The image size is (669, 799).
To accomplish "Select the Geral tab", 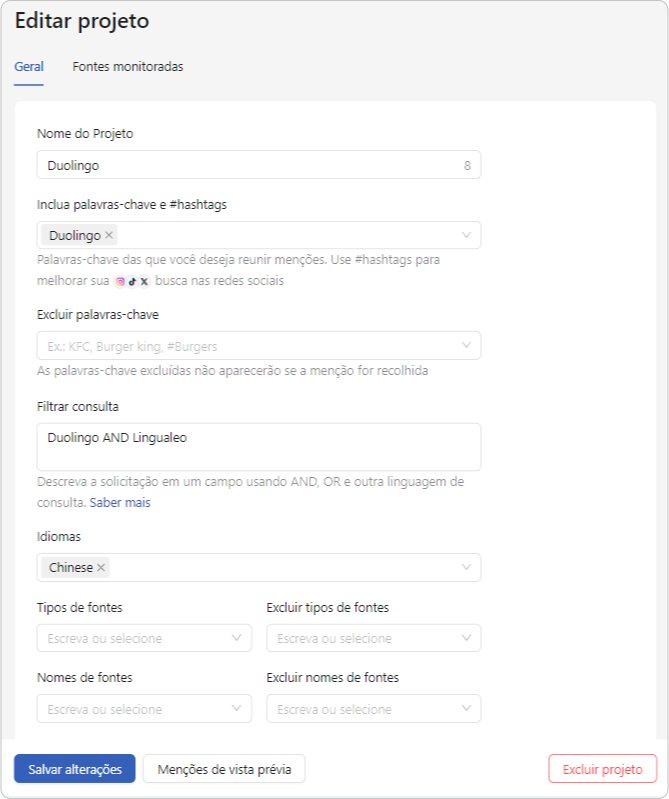I will [29, 66].
